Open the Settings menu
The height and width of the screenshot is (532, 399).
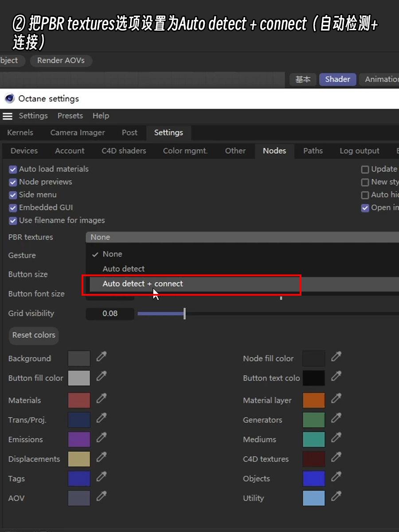33,116
